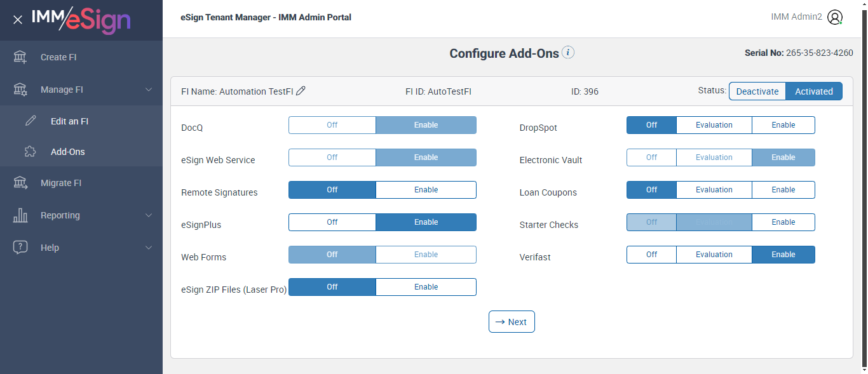Click the Reporting bar chart icon
The image size is (868, 374).
[x=20, y=215]
